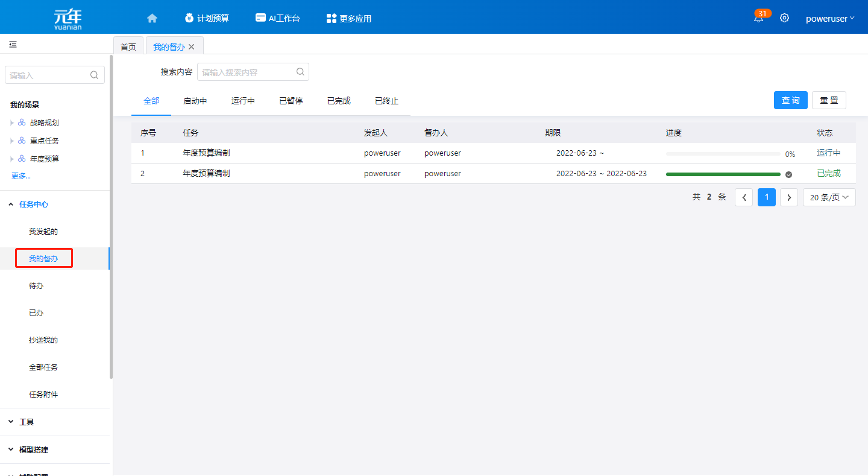868x476 pixels.
Task: Click magnifier icon in 搜索内容 field
Action: (300, 72)
